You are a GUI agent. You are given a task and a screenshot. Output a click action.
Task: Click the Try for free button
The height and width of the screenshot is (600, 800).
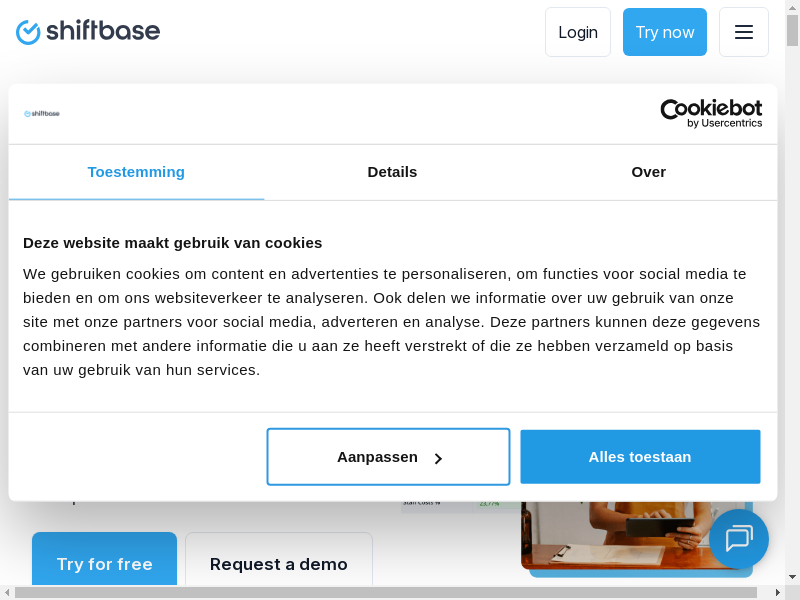point(104,563)
